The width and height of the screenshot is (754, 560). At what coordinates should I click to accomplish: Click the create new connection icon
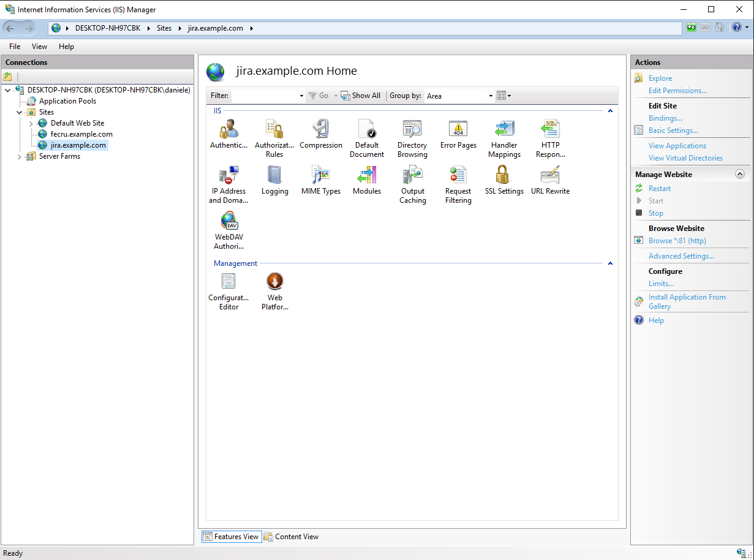pos(8,77)
